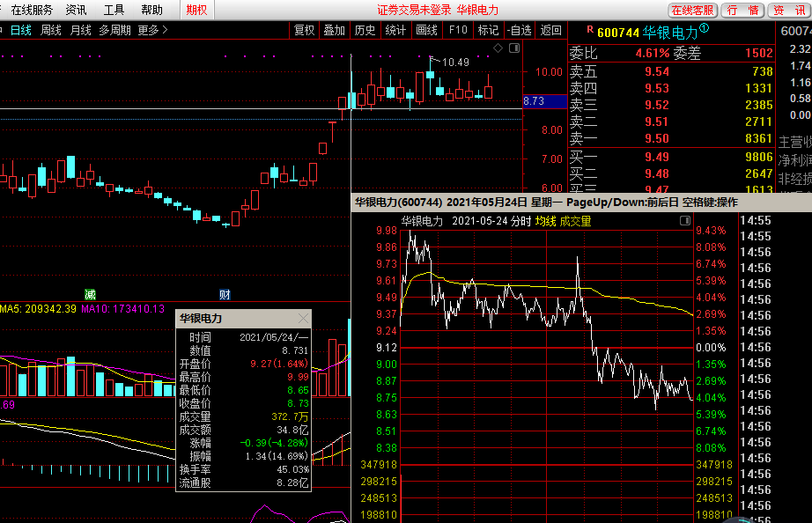Click the stock code 600744
The image size is (812, 523).
click(618, 33)
